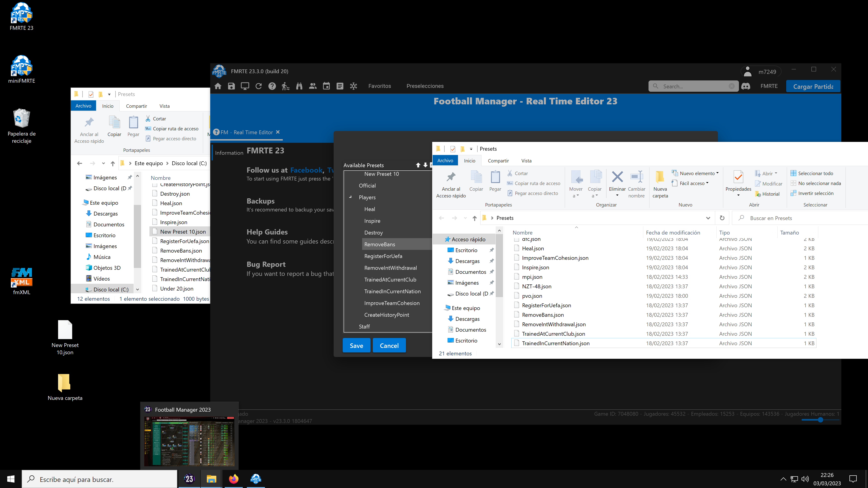Click the people group icon in FMRTE toolbar
The image size is (868, 488).
pyautogui.click(x=313, y=86)
